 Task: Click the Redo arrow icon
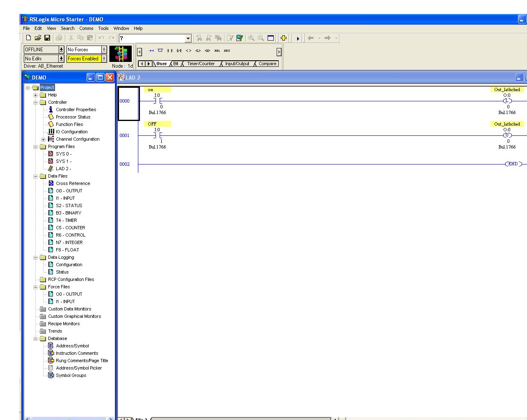(111, 38)
